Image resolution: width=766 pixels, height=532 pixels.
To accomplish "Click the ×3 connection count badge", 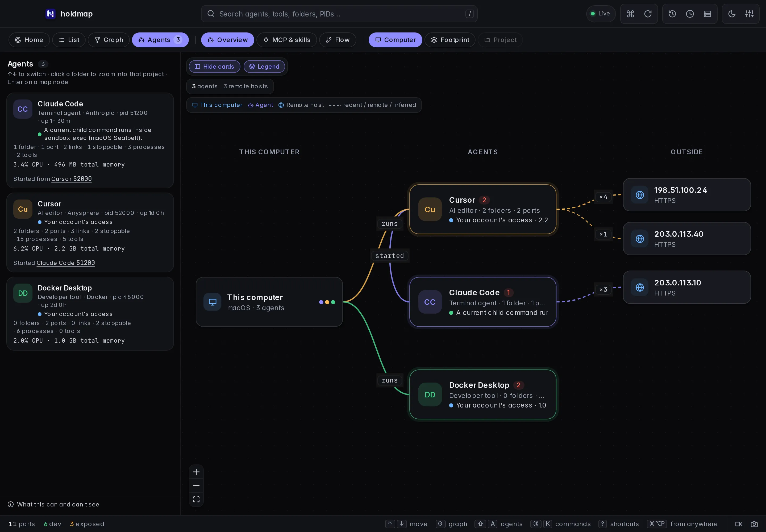I will click(603, 290).
